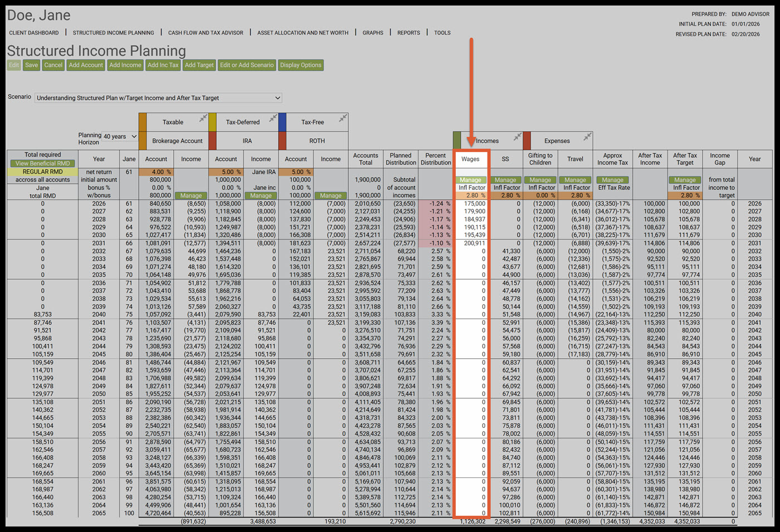Click Add Income
780x532 pixels.
125,65
